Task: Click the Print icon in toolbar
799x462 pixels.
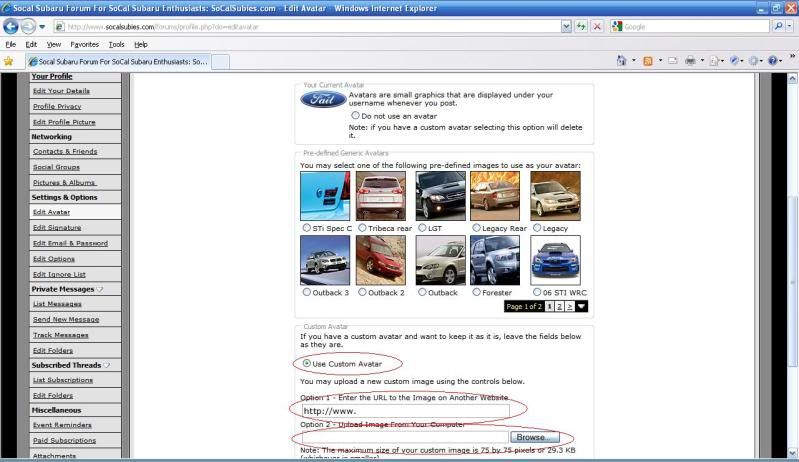Action: coord(690,61)
